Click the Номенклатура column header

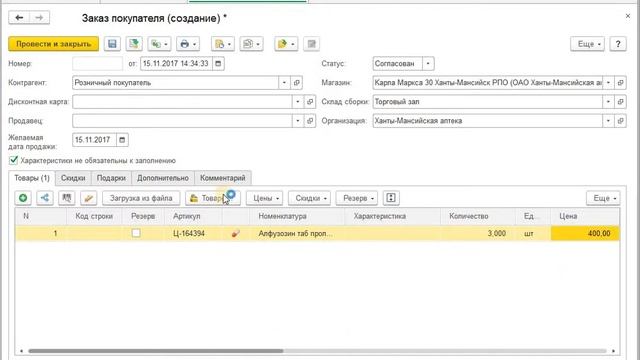pos(298,216)
